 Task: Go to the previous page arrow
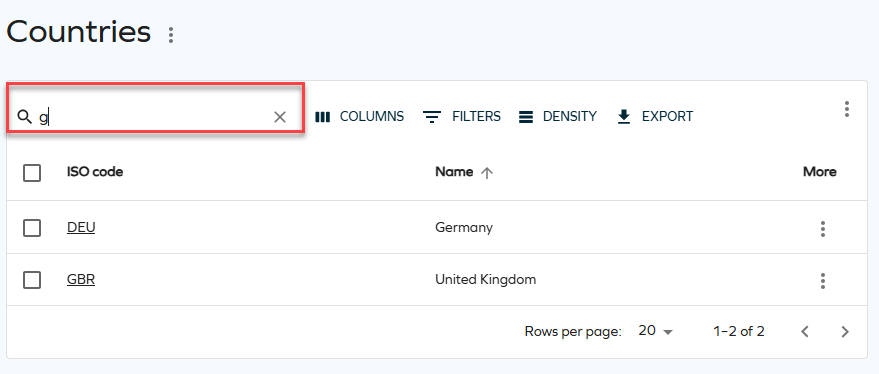pyautogui.click(x=805, y=332)
